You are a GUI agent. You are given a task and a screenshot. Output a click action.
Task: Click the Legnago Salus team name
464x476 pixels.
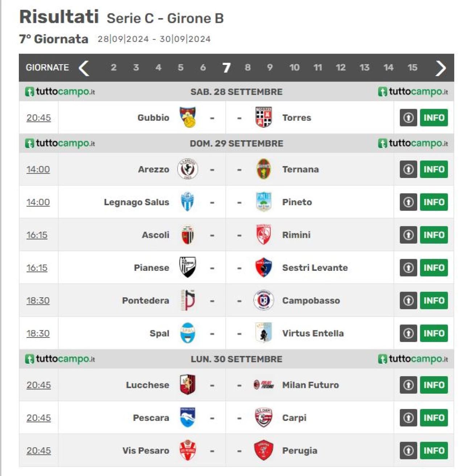coord(136,202)
